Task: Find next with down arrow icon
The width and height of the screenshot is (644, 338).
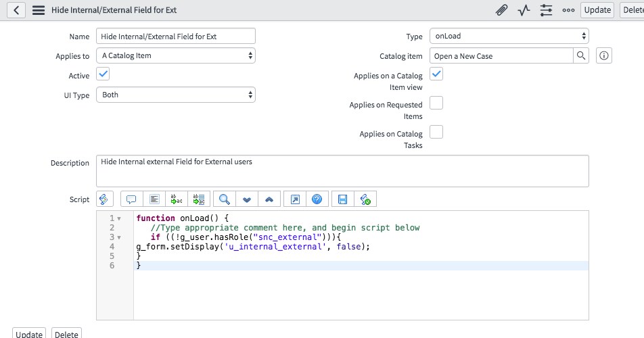Action: tap(247, 199)
